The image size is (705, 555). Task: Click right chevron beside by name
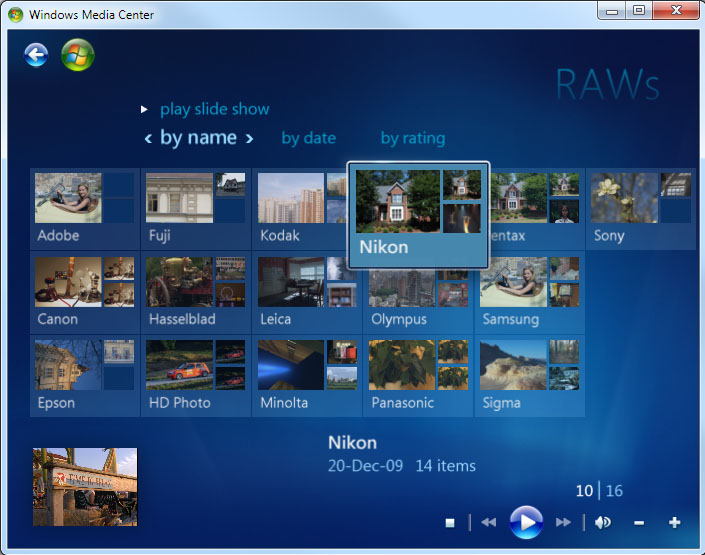tap(249, 138)
